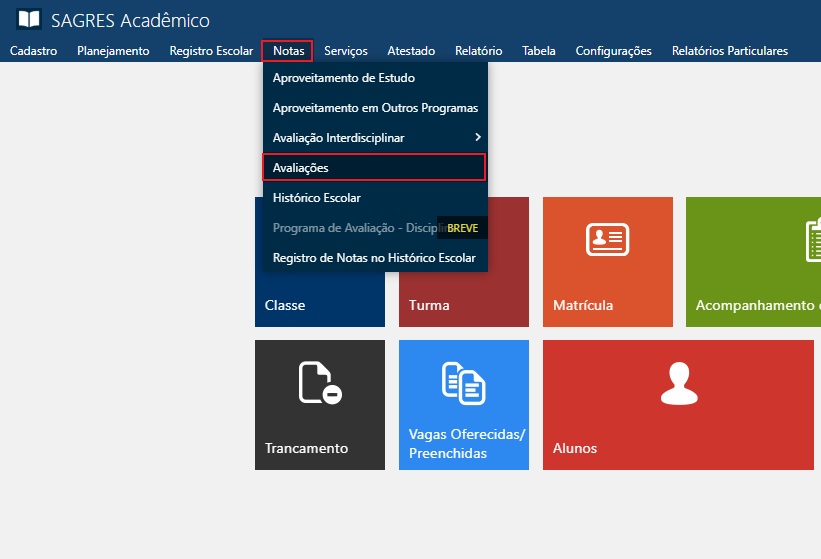
Task: Click the SAGRES book logo icon
Action: click(30, 20)
